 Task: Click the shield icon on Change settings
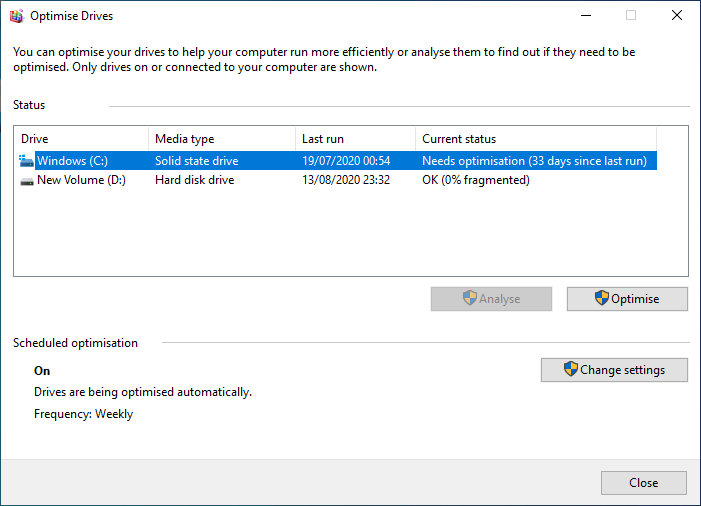[x=571, y=369]
